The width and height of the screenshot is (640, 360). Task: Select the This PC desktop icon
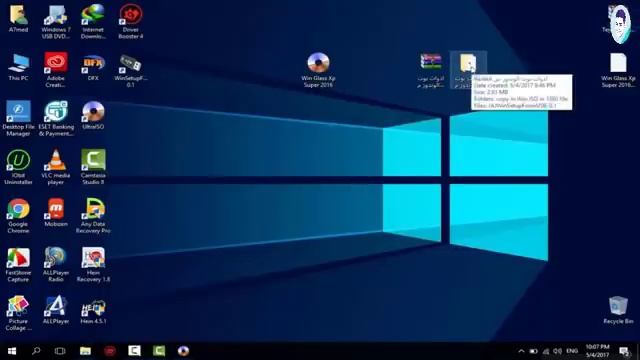(18, 63)
